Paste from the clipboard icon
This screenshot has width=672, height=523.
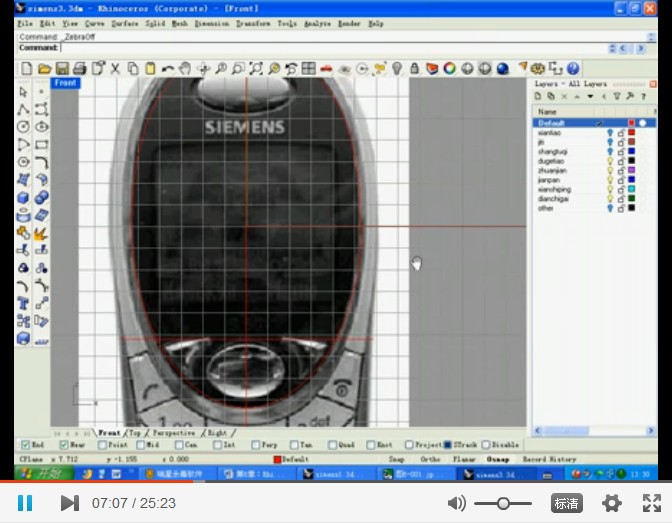click(x=150, y=69)
